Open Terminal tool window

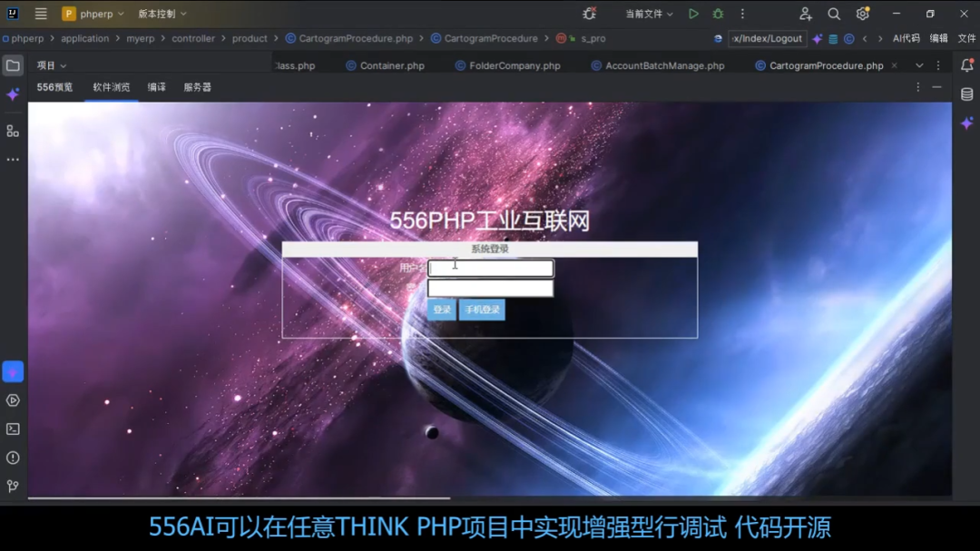[x=13, y=429]
